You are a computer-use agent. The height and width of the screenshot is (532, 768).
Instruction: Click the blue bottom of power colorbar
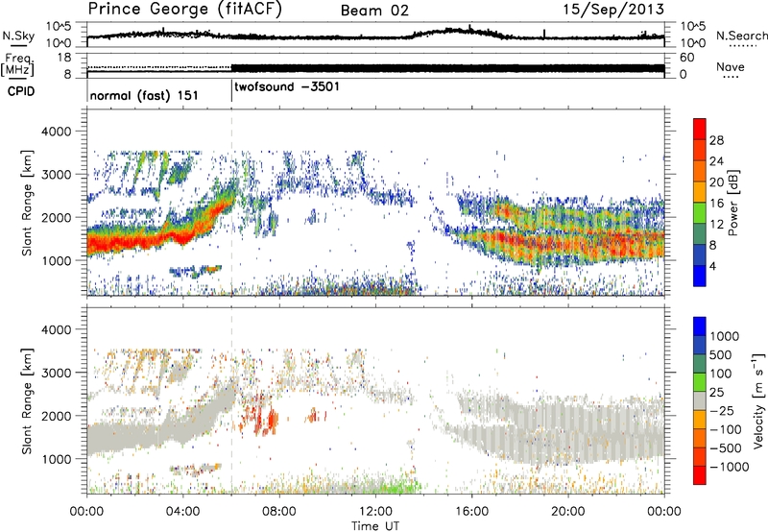coord(700,276)
